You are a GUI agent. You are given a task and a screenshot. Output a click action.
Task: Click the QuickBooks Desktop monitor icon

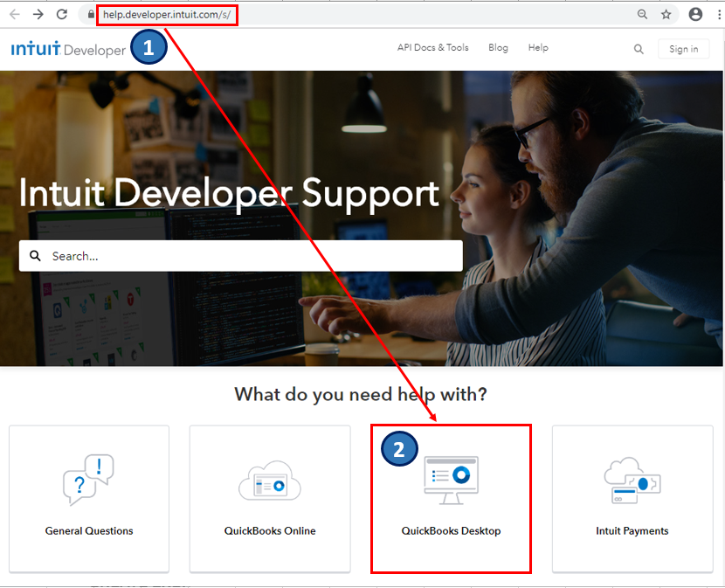pyautogui.click(x=452, y=481)
